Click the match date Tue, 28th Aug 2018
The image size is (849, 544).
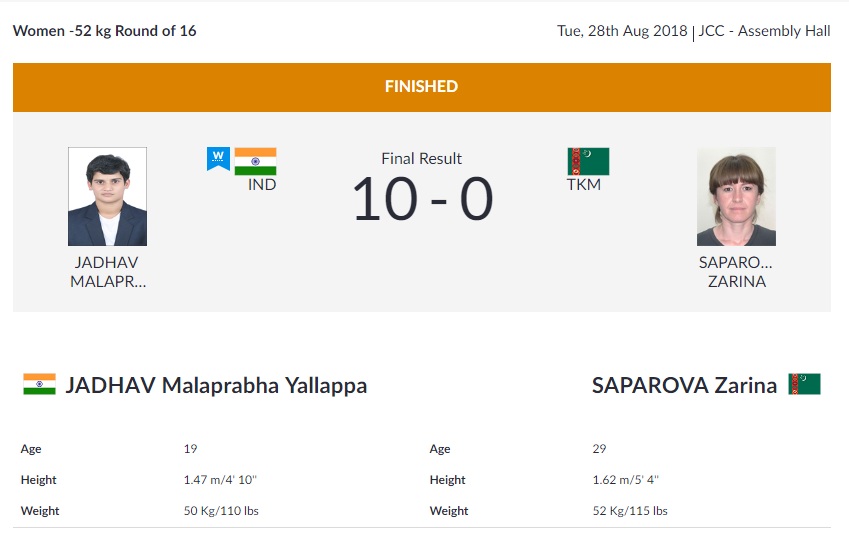[622, 31]
